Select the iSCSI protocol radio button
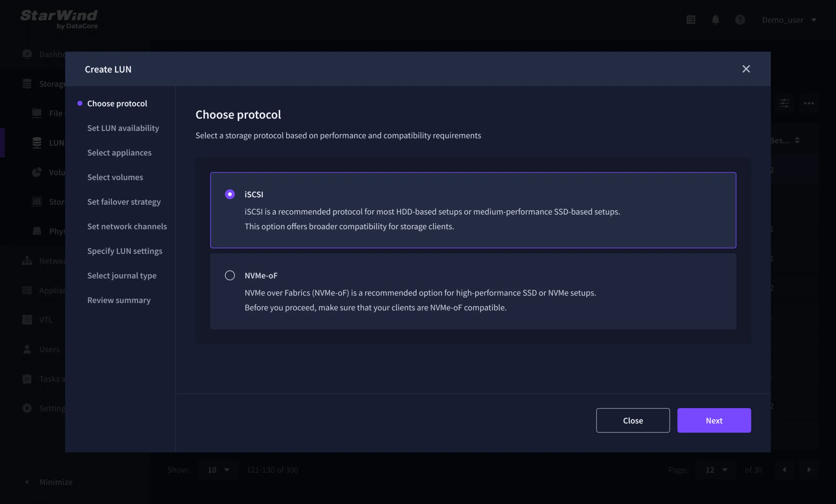The height and width of the screenshot is (504, 836). 230,194
